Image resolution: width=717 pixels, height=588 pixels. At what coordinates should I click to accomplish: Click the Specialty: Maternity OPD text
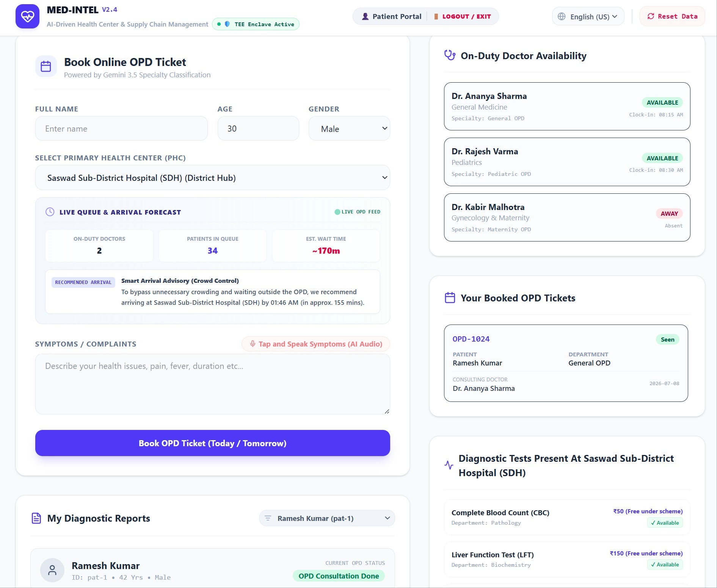pyautogui.click(x=491, y=229)
